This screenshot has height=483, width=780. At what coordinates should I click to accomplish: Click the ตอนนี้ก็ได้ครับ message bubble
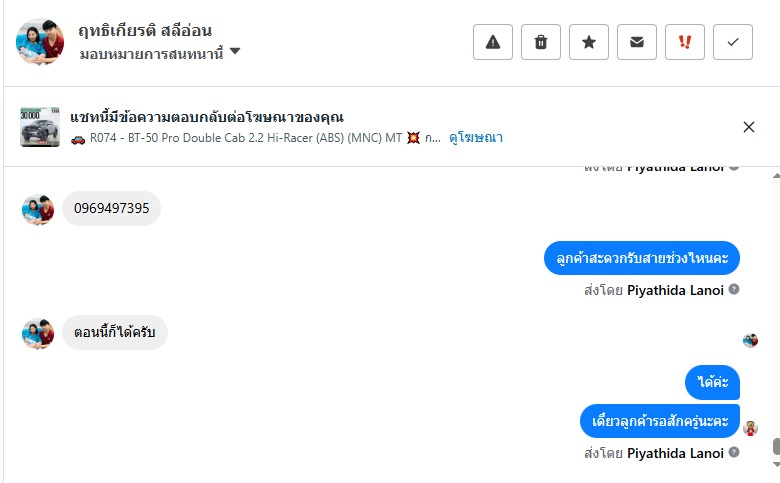tap(115, 333)
